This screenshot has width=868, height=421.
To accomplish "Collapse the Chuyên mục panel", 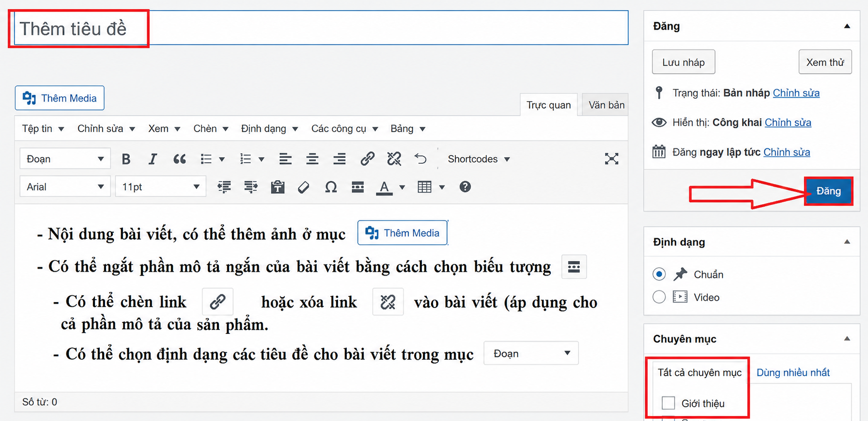I will coord(847,339).
